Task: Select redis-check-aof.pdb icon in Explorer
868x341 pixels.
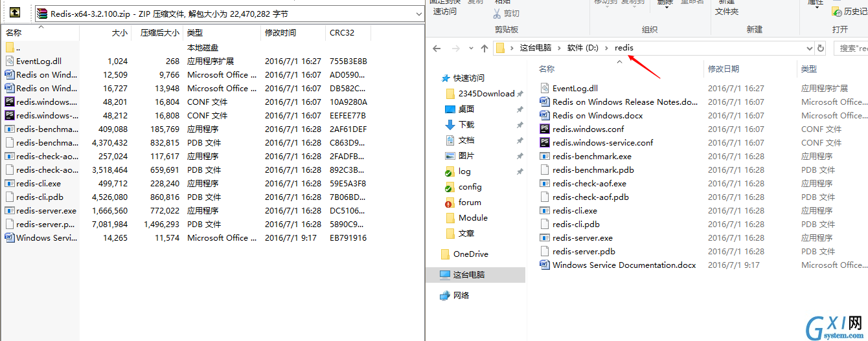Action: tap(544, 197)
